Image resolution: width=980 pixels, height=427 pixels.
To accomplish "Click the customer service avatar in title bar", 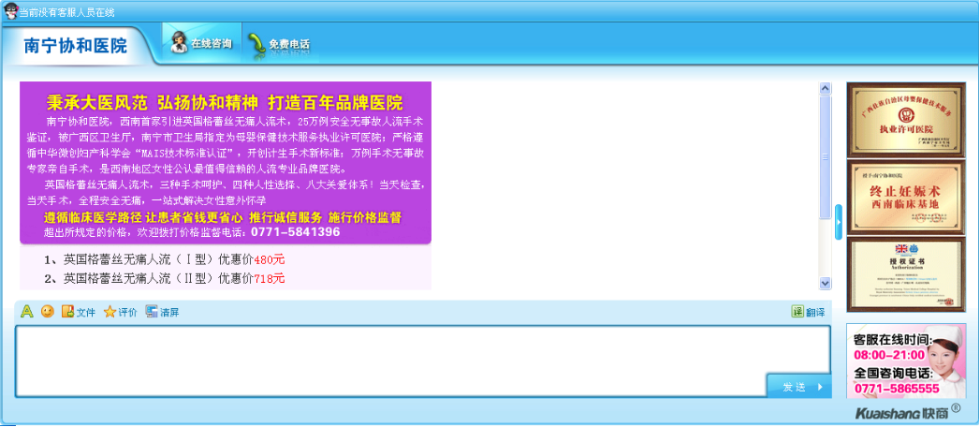I will [x=10, y=9].
